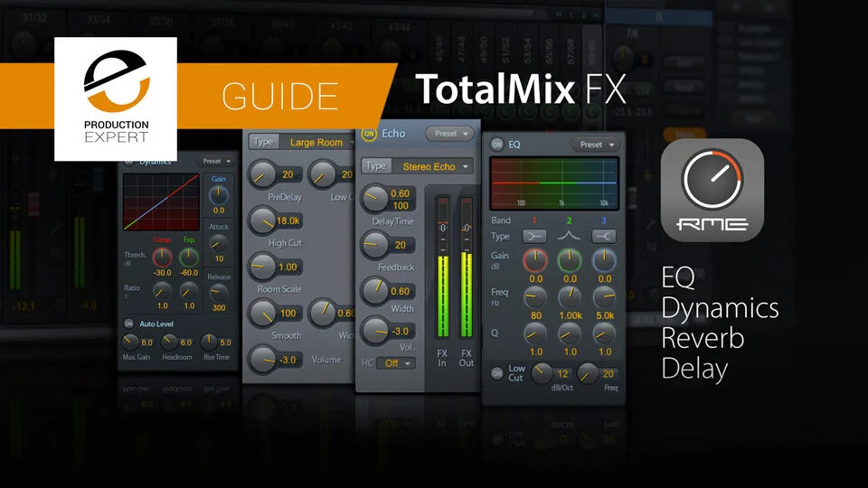
Task: Toggle the EQ ON button
Action: coord(496,145)
